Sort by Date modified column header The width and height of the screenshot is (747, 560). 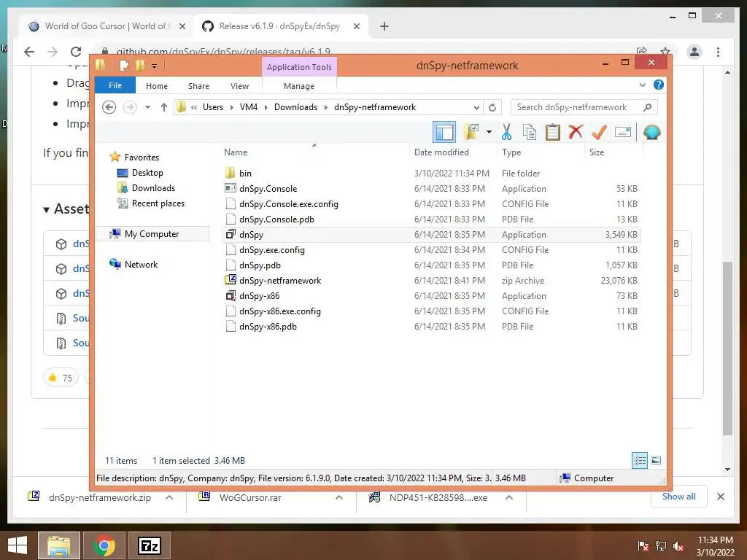pos(452,152)
